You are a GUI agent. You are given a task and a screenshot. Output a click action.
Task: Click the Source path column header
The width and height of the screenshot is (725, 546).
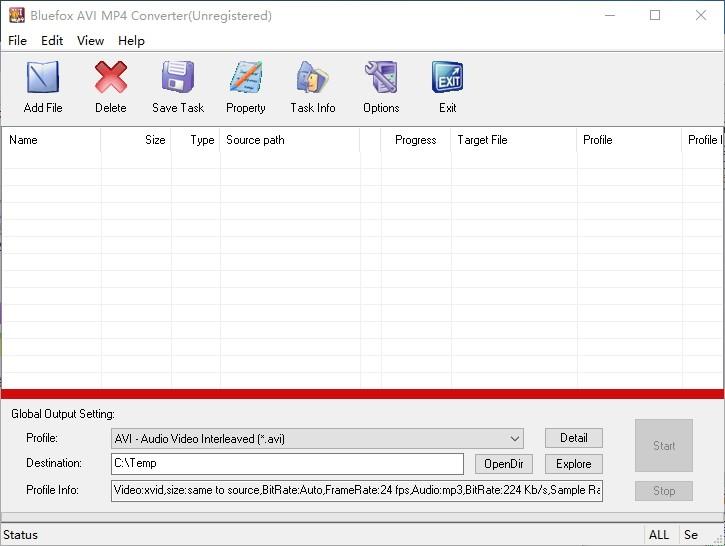[x=290, y=140]
